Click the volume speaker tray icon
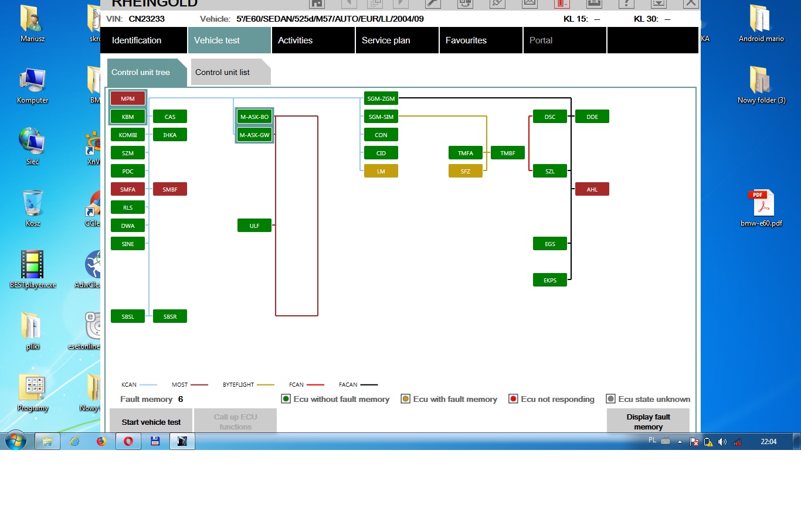This screenshot has width=801, height=532. [722, 442]
